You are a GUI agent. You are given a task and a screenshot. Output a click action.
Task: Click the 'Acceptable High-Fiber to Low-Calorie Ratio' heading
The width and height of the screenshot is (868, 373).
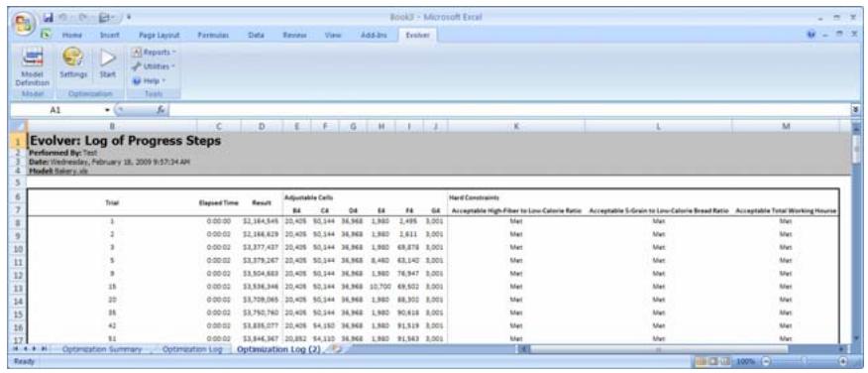[516, 210]
